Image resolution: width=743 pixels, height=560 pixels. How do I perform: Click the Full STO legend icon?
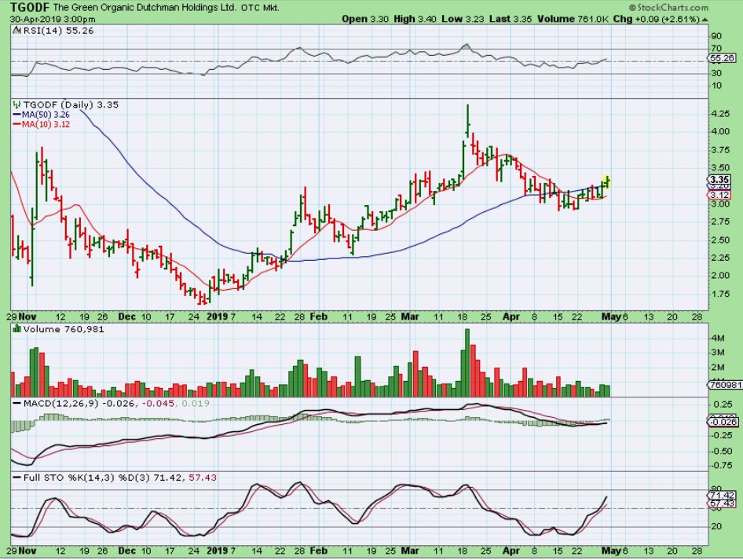point(16,477)
